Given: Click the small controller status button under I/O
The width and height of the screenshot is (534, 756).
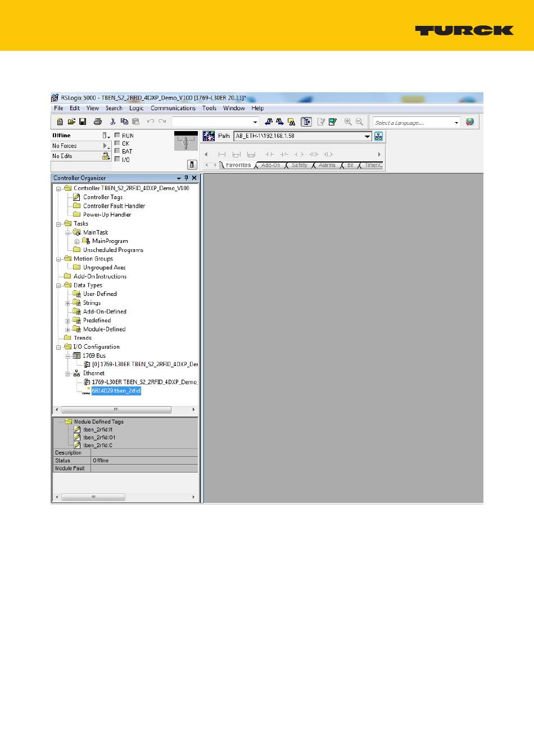Looking at the screenshot, I should point(192,165).
